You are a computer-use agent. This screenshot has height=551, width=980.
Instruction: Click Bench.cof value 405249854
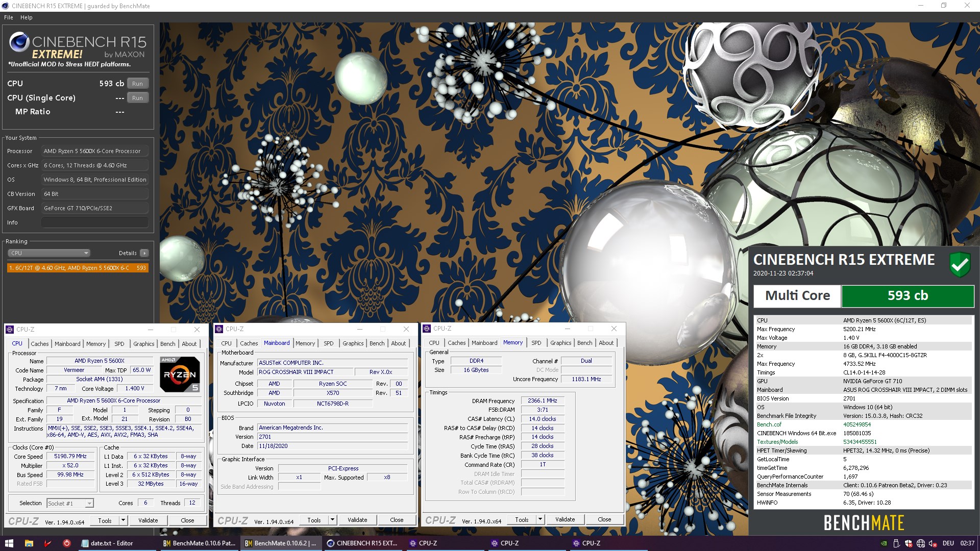[x=857, y=424]
